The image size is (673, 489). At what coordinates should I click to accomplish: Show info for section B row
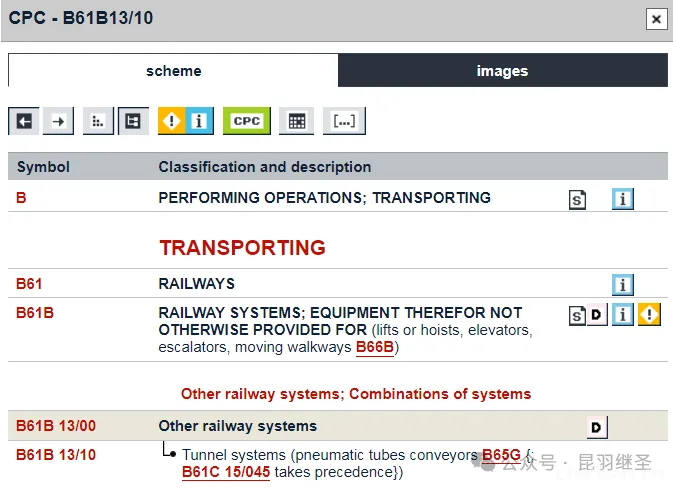(x=623, y=199)
